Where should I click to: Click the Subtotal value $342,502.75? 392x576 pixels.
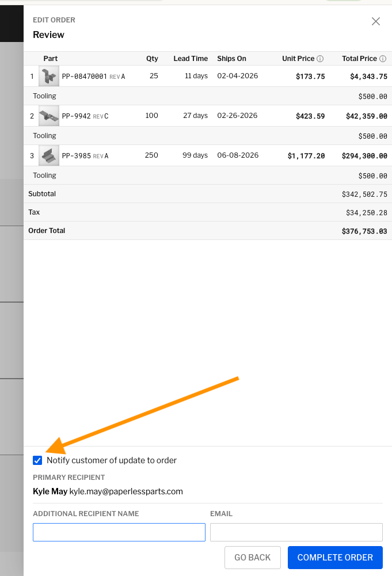tap(364, 194)
